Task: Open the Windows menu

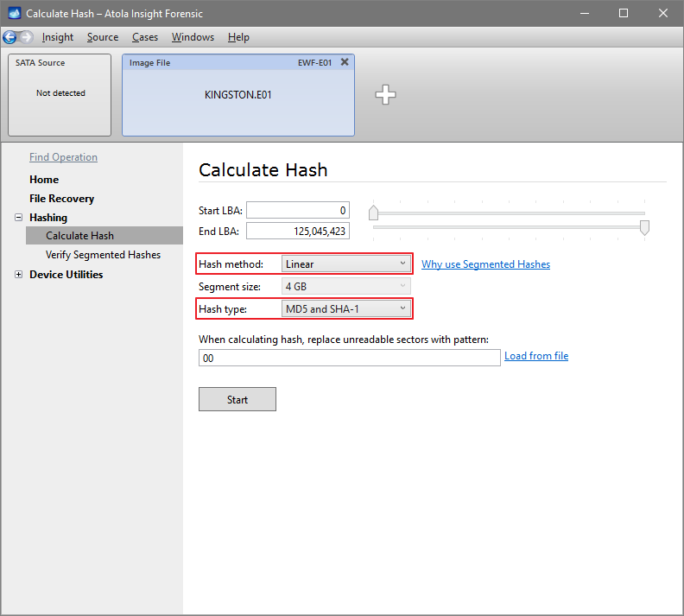Action: click(193, 37)
